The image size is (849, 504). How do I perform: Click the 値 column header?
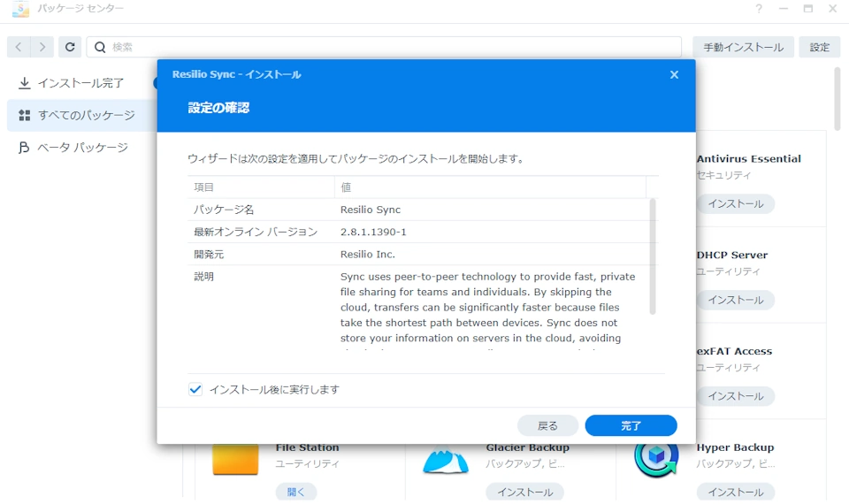[490, 187]
